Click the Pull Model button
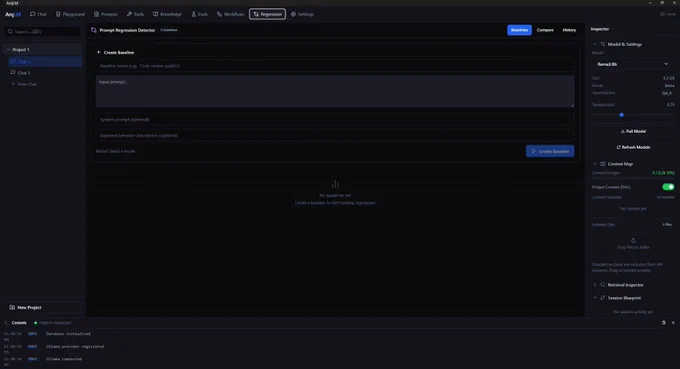This screenshot has width=680, height=369. [x=633, y=131]
